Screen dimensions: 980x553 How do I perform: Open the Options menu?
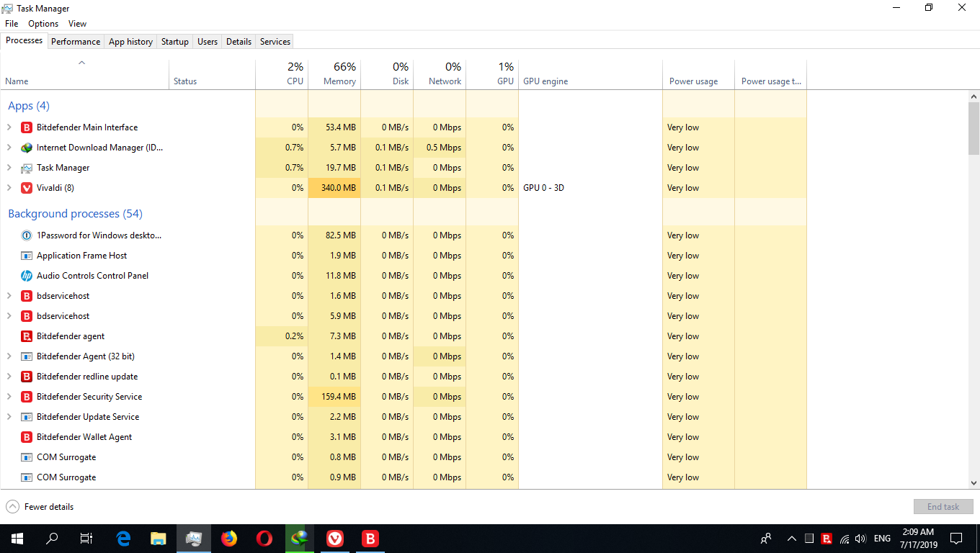tap(43, 24)
